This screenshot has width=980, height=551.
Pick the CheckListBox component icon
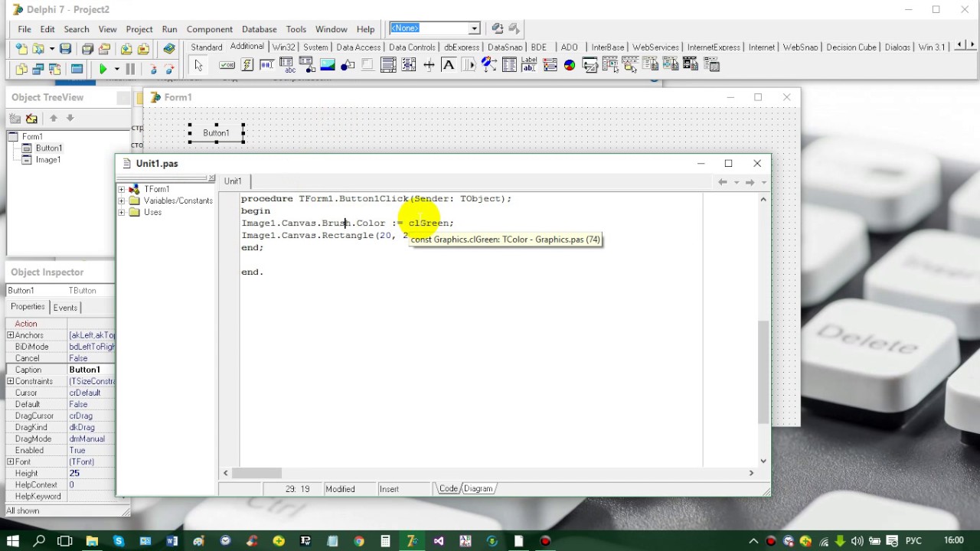coord(408,65)
